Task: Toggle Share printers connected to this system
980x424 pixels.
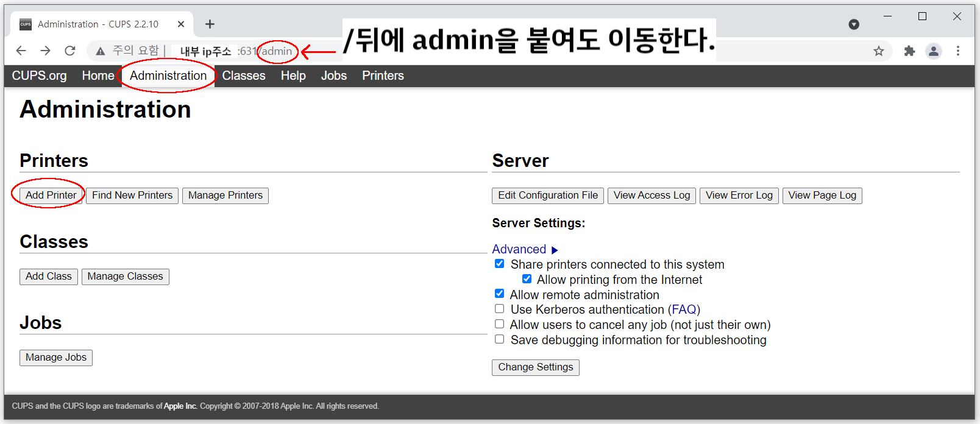Action: [499, 264]
